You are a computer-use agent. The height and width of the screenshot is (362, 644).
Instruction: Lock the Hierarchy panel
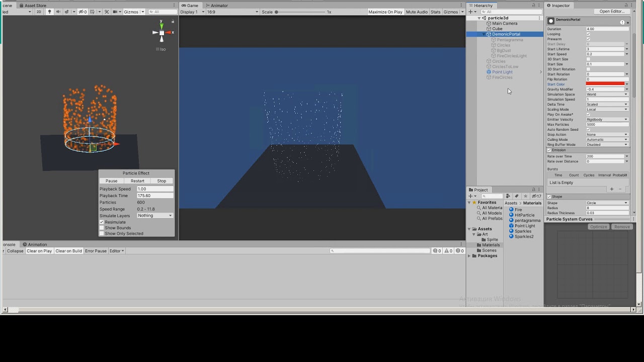tap(534, 6)
